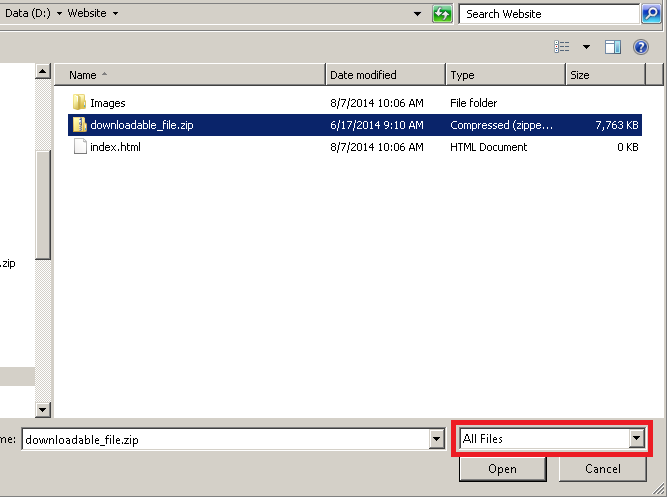Click the Data (D:) breadcrumb segment
The width and height of the screenshot is (667, 497).
click(29, 14)
